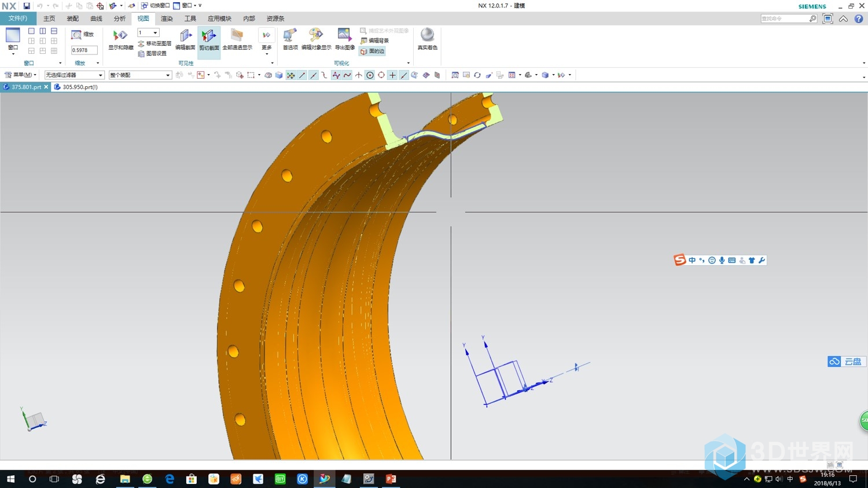
Task: Switch to the 装配 (Assembly) tab
Action: (72, 19)
